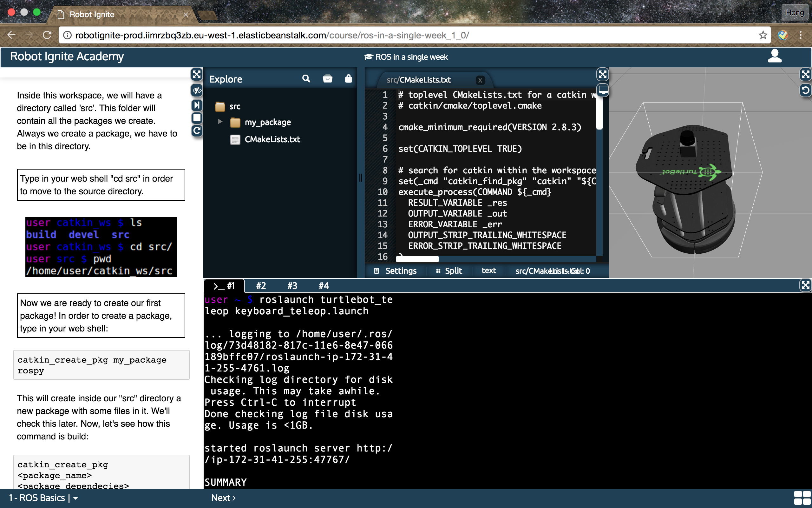Click the Split editor option
The height and width of the screenshot is (508, 812).
coord(449,271)
